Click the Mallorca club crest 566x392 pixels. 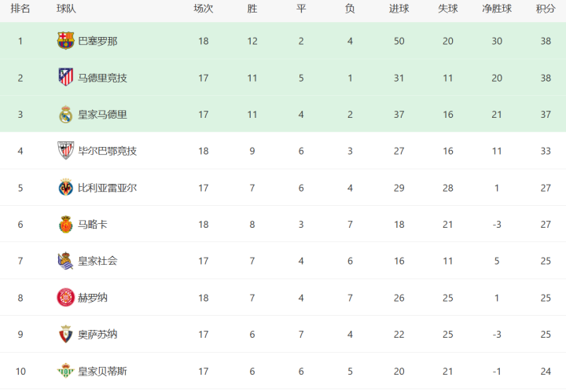tap(66, 224)
